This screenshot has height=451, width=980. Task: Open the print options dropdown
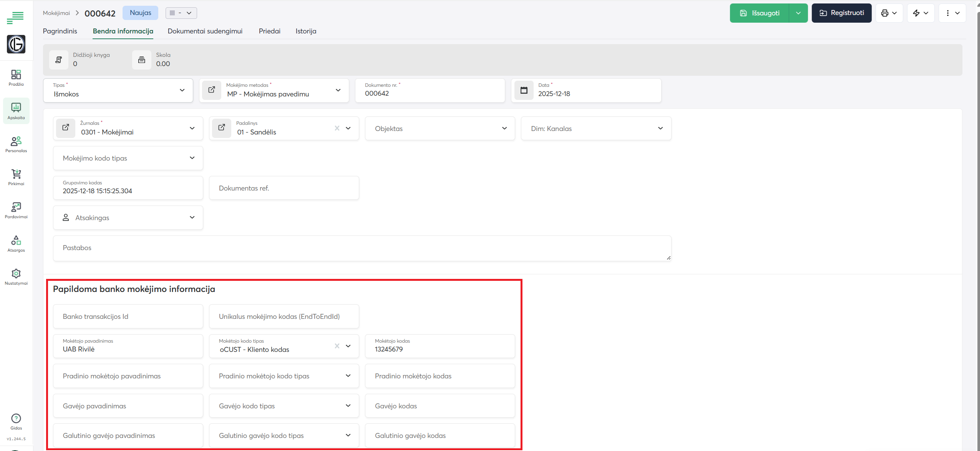(889, 13)
